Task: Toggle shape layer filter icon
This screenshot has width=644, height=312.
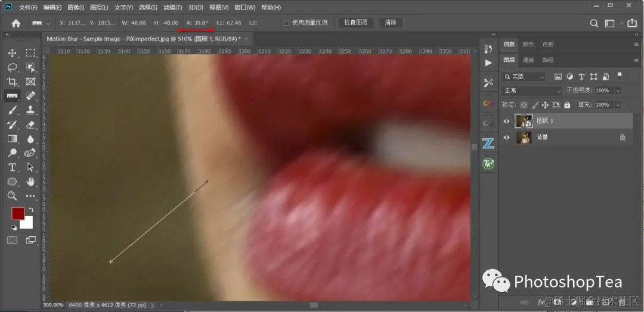Action: (593, 77)
